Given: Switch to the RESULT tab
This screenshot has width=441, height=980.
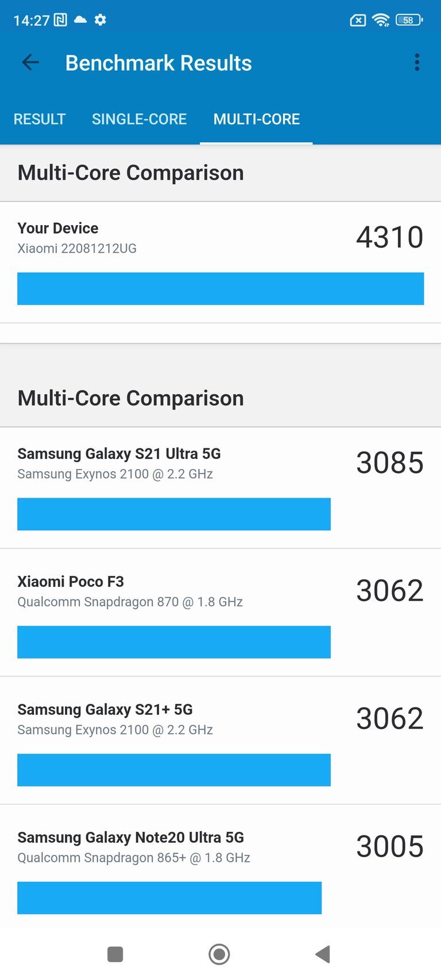Looking at the screenshot, I should [x=39, y=119].
